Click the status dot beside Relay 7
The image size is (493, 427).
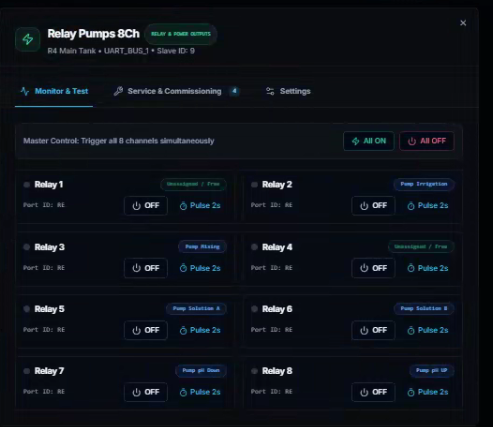coord(27,371)
